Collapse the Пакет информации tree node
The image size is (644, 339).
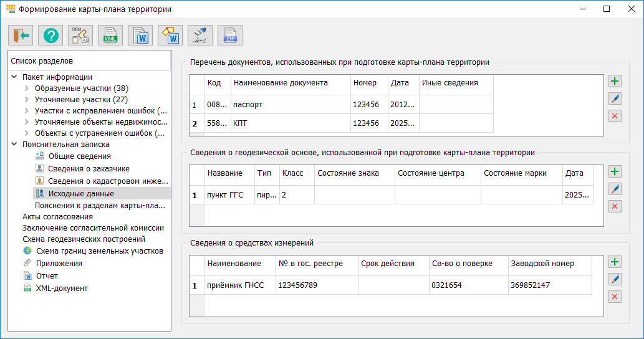click(x=14, y=77)
